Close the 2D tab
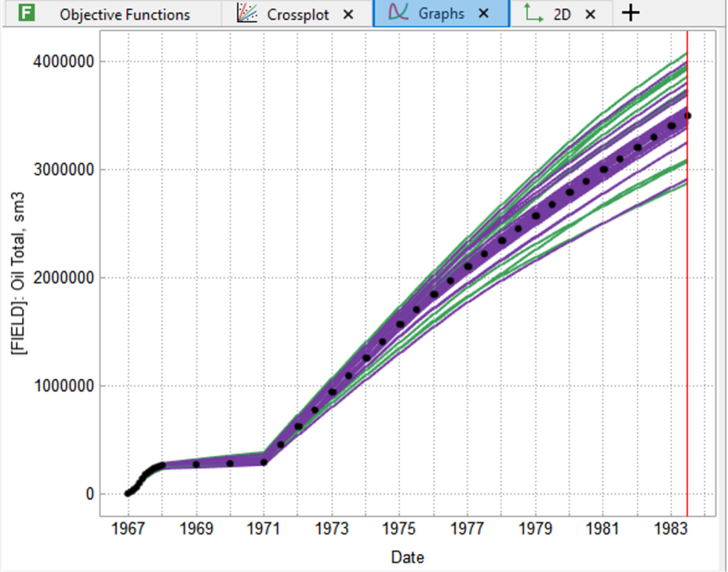 pyautogui.click(x=590, y=14)
